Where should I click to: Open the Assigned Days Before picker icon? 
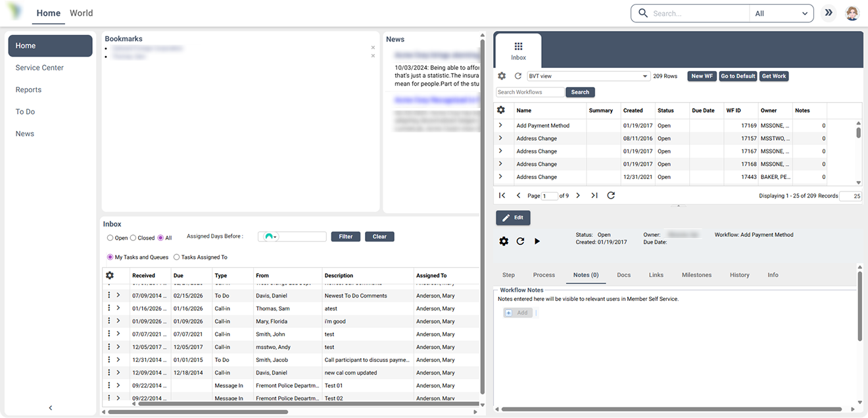pyautogui.click(x=270, y=236)
